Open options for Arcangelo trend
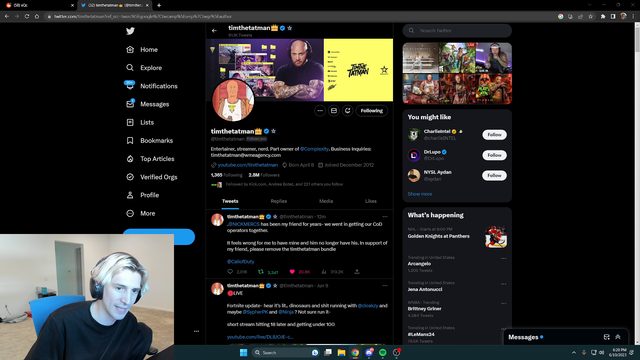The width and height of the screenshot is (640, 360). (x=503, y=258)
